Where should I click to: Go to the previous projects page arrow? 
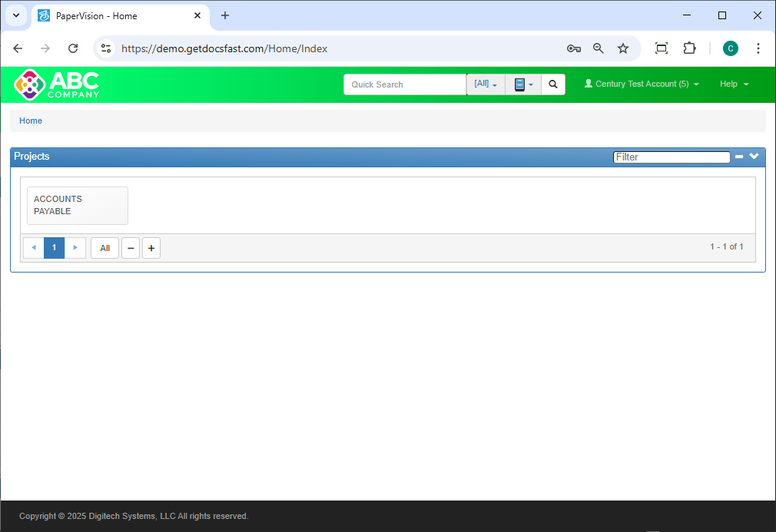[34, 248]
